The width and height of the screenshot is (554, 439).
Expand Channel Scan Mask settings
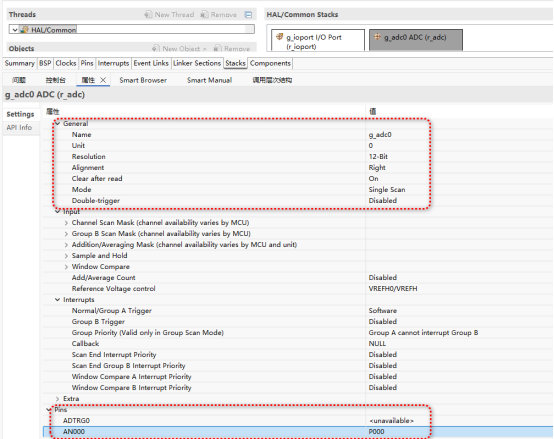point(66,223)
